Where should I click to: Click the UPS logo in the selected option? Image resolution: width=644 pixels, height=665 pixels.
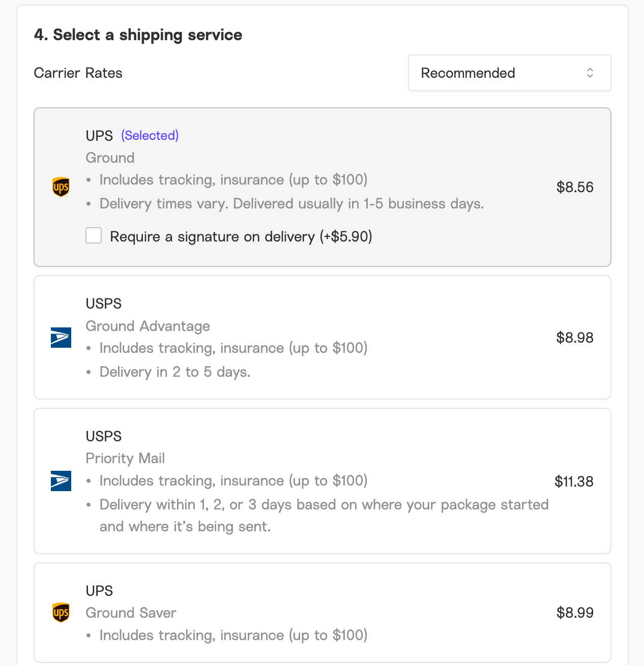(x=61, y=187)
